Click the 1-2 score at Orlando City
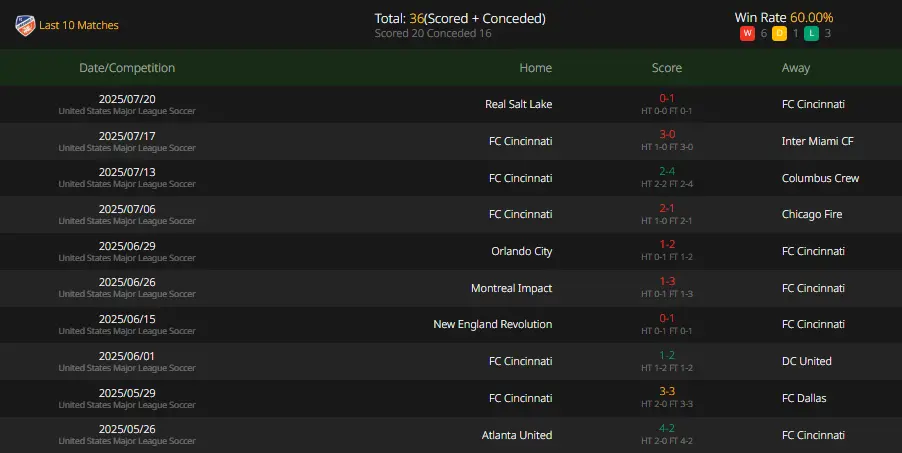902x453 pixels. 667,244
